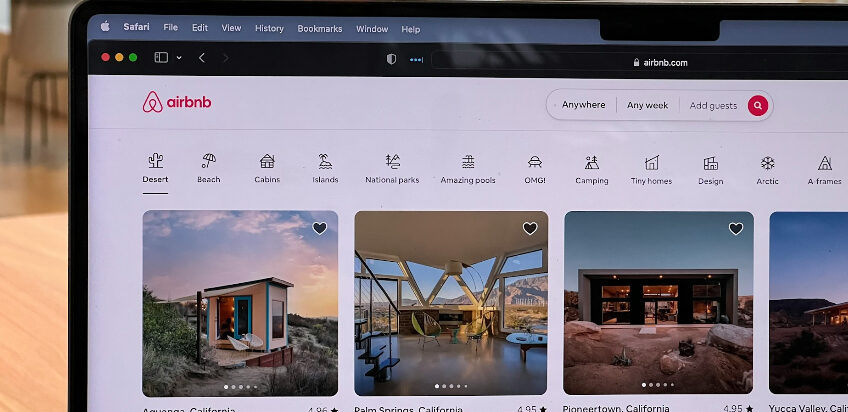The width and height of the screenshot is (848, 412).
Task: Expand the Safari sidebar dropdown chevron
Action: tap(179, 58)
